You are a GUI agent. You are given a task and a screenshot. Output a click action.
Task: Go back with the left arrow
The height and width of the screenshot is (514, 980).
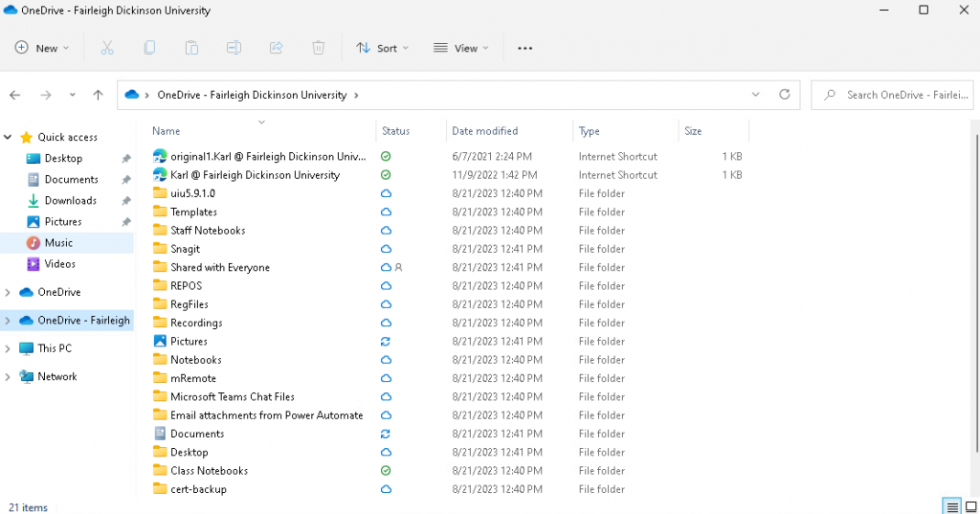(15, 95)
